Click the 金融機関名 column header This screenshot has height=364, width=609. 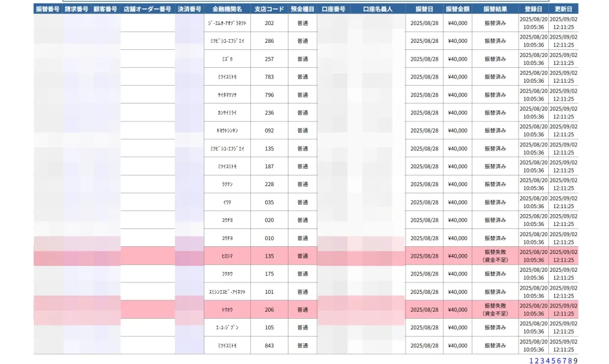(227, 9)
